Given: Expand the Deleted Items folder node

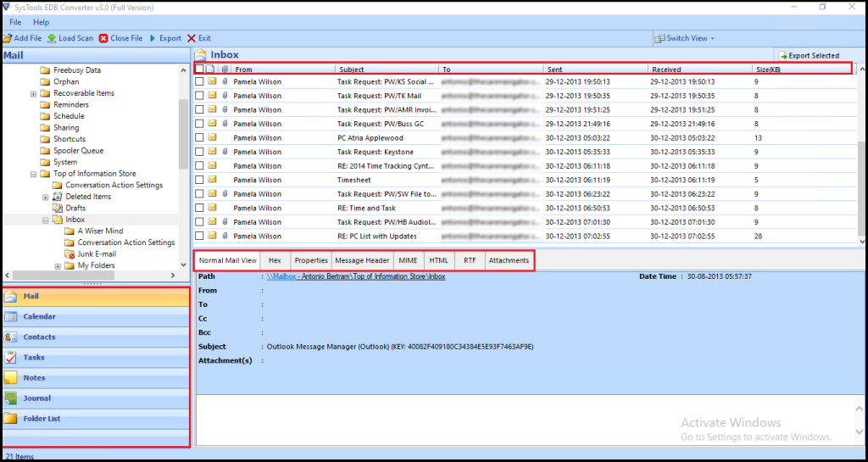Looking at the screenshot, I should point(46,197).
